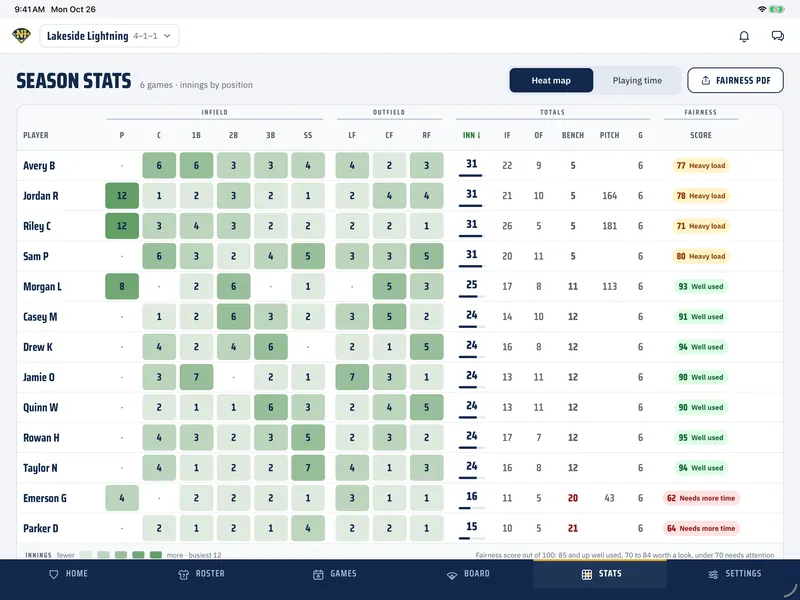
Task: Select Jordan R's pitch count 164
Action: coord(609,195)
